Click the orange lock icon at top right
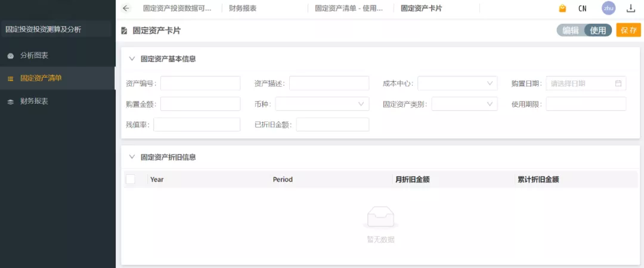The image size is (644, 268). 562,8
